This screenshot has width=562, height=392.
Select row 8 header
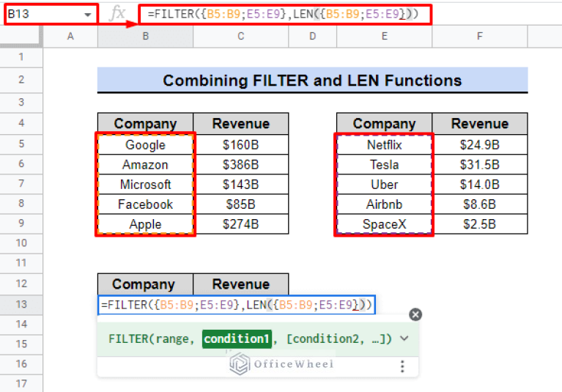(21, 204)
